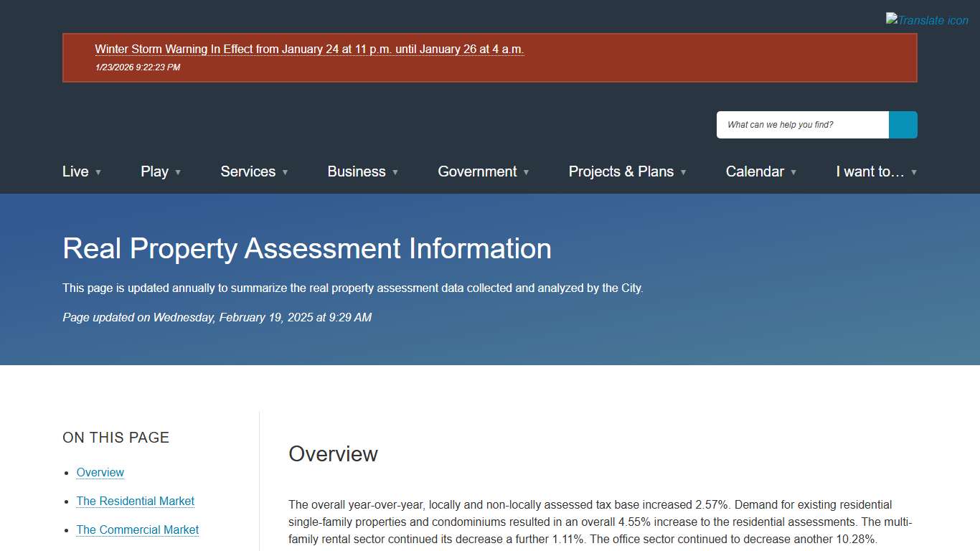Open the Calendar navigation dropdown
980x551 pixels.
[x=793, y=172]
